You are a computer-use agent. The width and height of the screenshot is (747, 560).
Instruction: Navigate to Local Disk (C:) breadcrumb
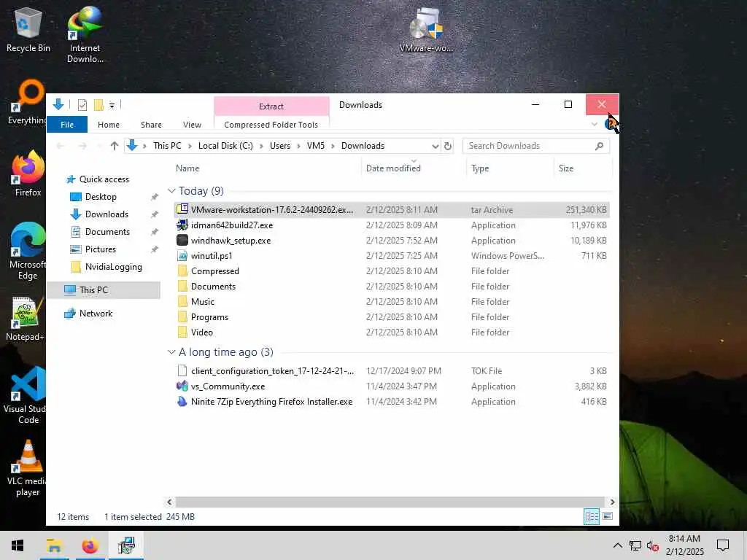[225, 146]
